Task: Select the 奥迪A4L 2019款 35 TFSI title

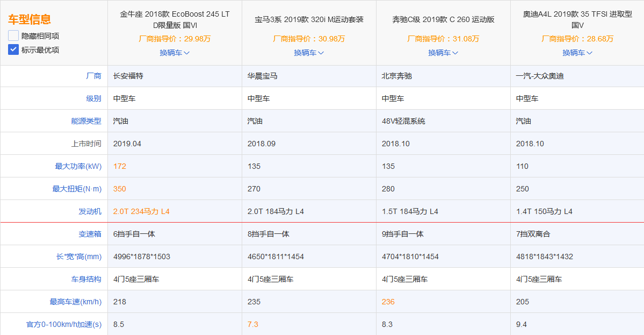Action: pos(577,19)
